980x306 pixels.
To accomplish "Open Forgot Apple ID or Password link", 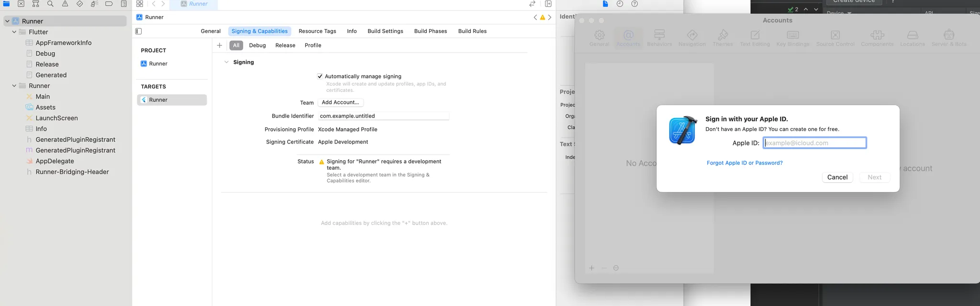I will [745, 163].
